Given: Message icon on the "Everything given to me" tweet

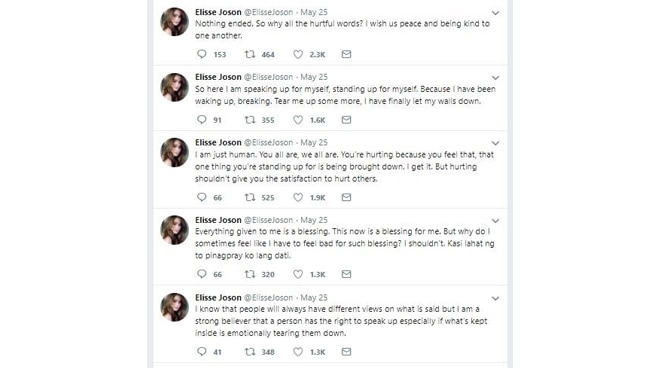Looking at the screenshot, I should pyautogui.click(x=346, y=274).
